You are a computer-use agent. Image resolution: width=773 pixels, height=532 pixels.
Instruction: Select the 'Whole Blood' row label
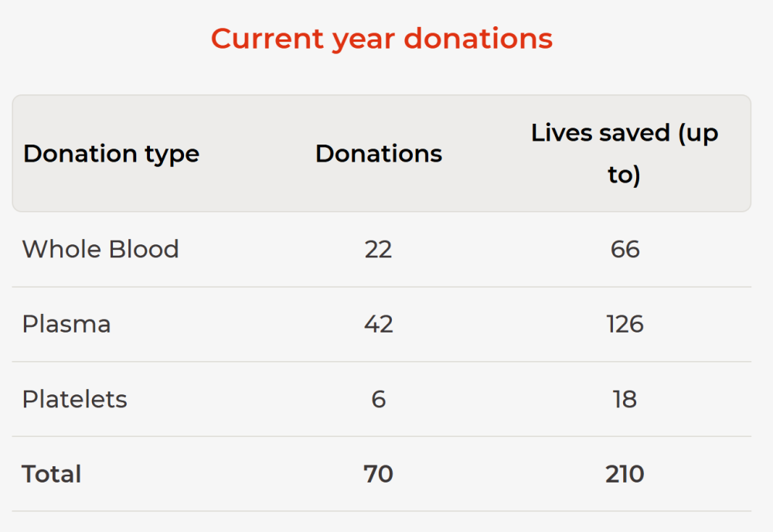[x=100, y=249]
